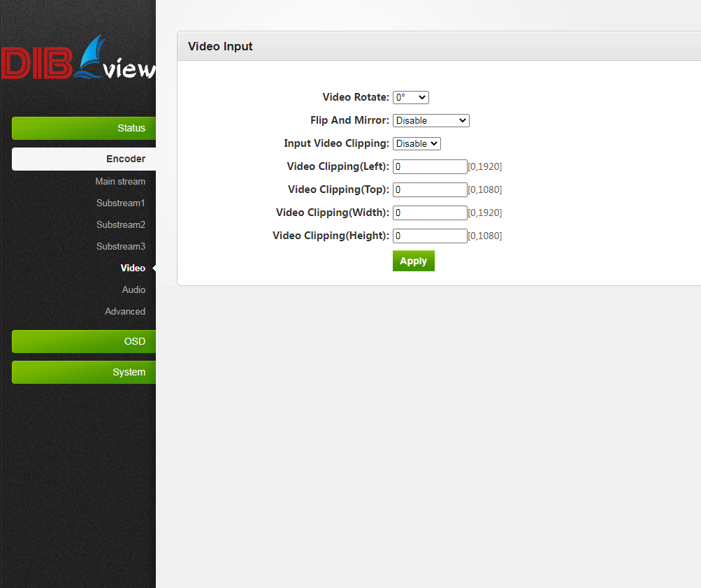Viewport: 701px width, 588px height.
Task: Open the Advanced encoder settings
Action: (125, 311)
